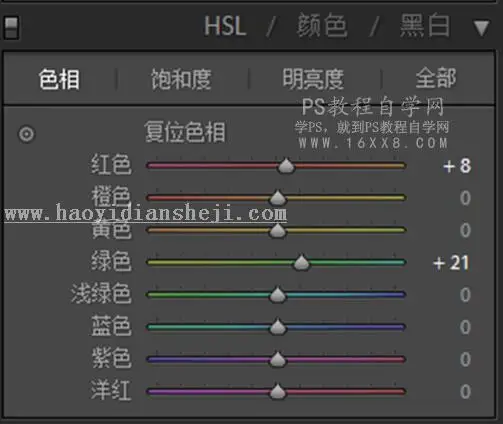This screenshot has width=503, height=424.
Task: Open the 色相 tab
Action: [x=59, y=79]
